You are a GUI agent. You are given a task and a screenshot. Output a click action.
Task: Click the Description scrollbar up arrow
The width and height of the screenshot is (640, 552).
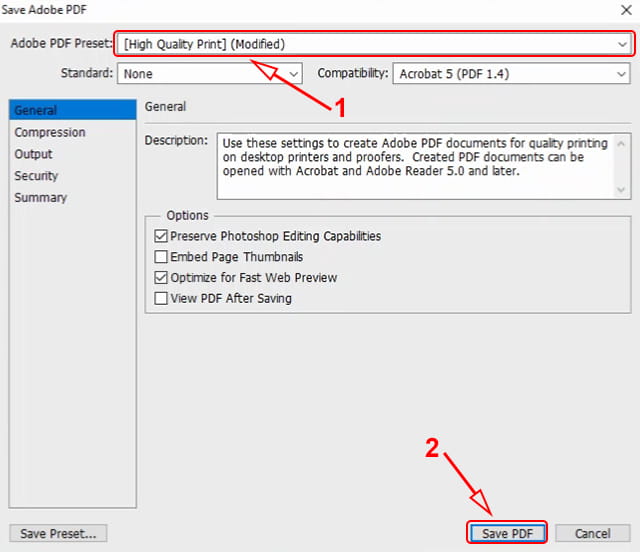coord(621,143)
